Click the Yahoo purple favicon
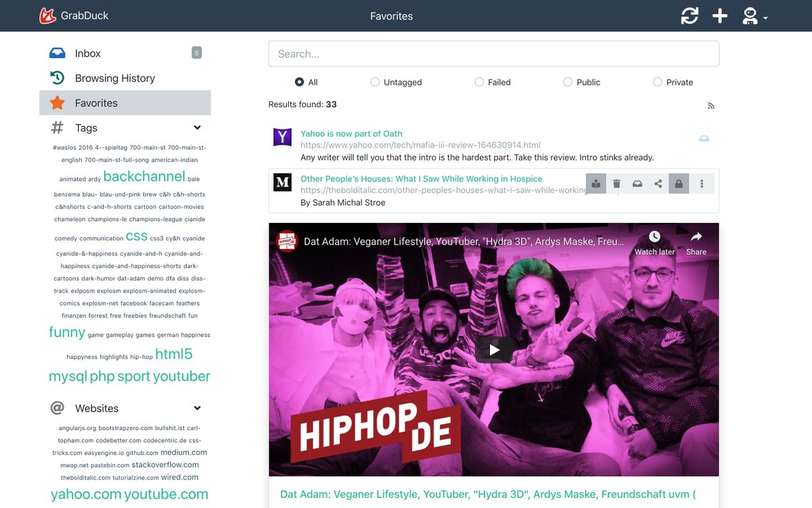This screenshot has height=508, width=812. 282,137
